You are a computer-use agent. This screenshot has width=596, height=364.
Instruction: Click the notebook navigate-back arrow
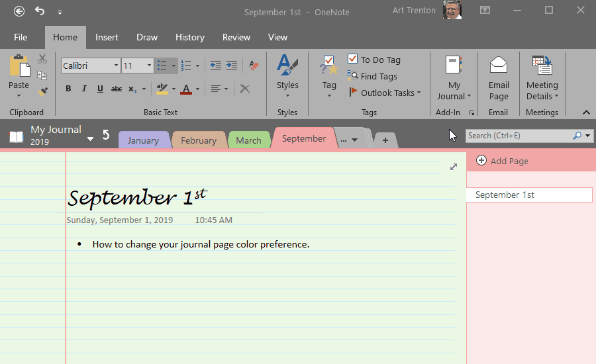point(106,134)
